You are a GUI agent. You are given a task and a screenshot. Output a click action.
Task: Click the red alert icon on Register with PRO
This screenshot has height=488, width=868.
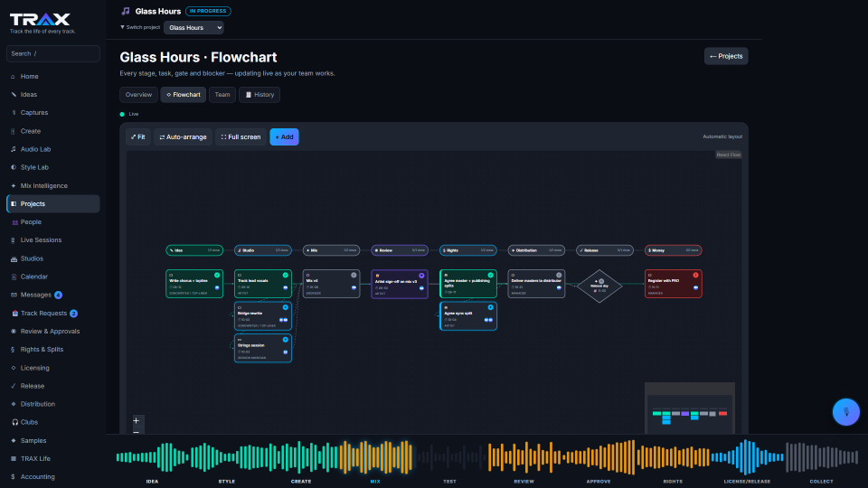click(x=695, y=275)
